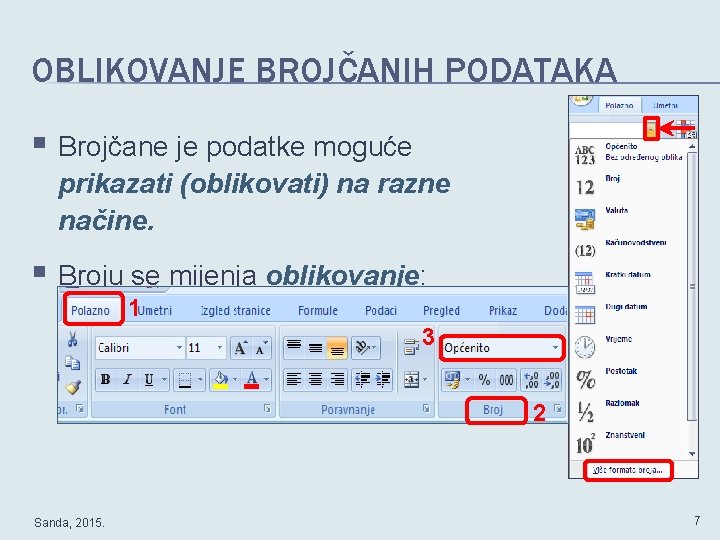
Task: Open Izgled stranice tab
Action: [236, 310]
